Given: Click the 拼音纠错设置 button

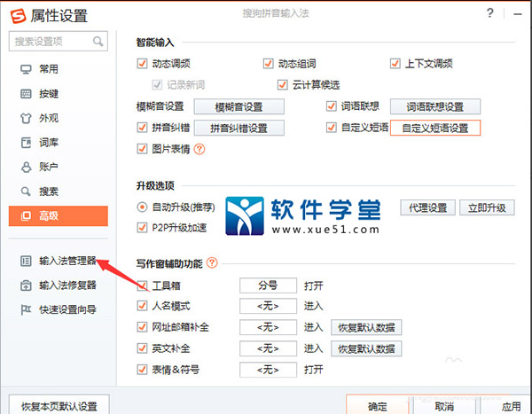Looking at the screenshot, I should 239,128.
